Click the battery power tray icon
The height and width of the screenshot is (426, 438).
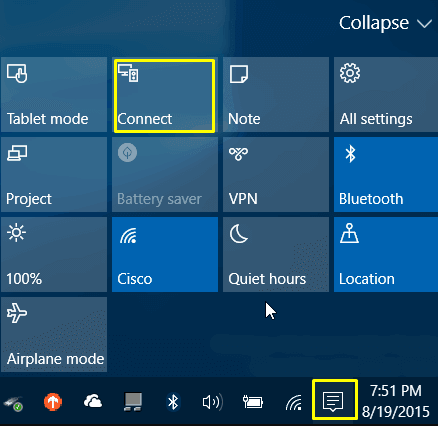[253, 402]
